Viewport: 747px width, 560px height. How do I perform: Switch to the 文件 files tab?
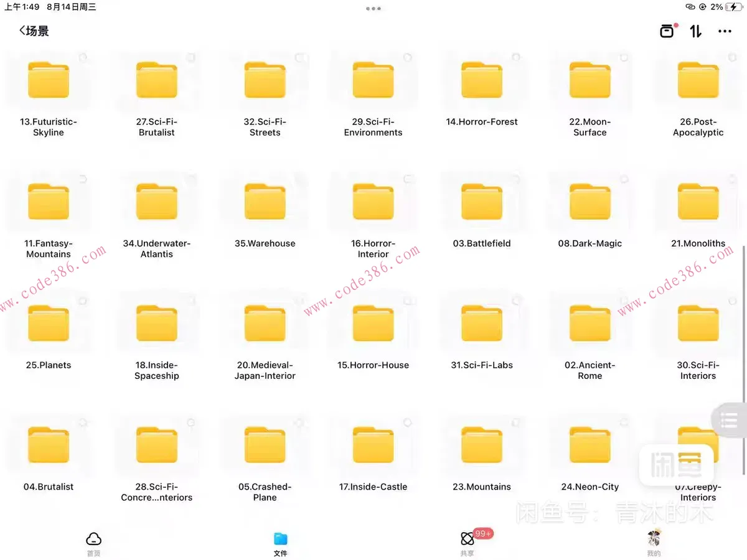[280, 544]
